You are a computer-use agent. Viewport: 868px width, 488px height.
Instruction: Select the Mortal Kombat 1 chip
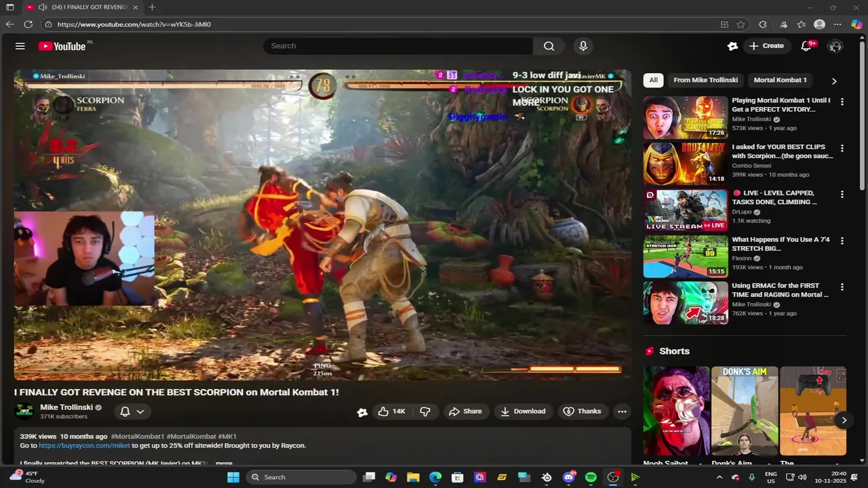pyautogui.click(x=780, y=80)
